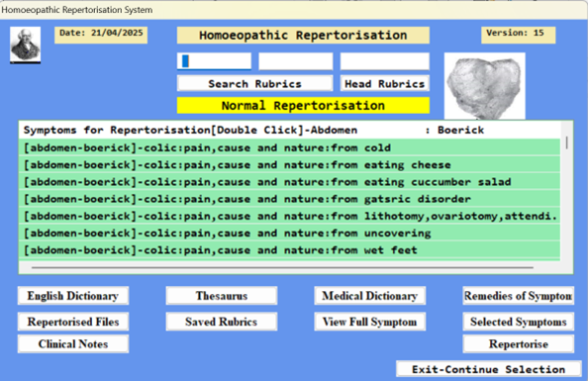Open the English Dictionary
588x381 pixels.
pos(73,296)
